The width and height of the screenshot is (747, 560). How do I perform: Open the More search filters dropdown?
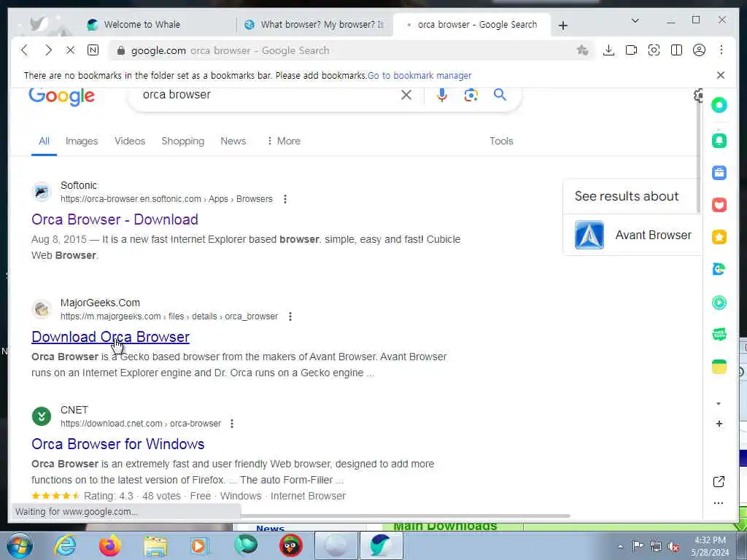tap(284, 141)
